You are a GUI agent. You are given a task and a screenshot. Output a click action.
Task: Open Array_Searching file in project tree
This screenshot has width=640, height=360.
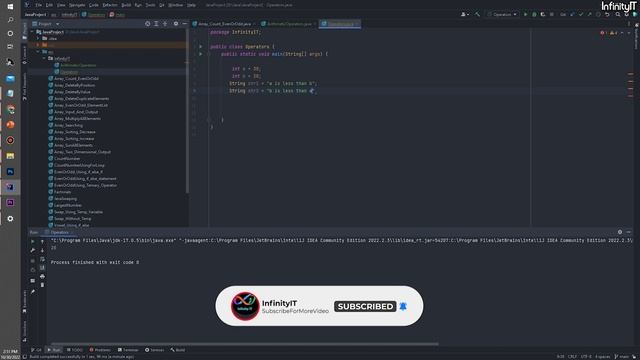coord(68,125)
